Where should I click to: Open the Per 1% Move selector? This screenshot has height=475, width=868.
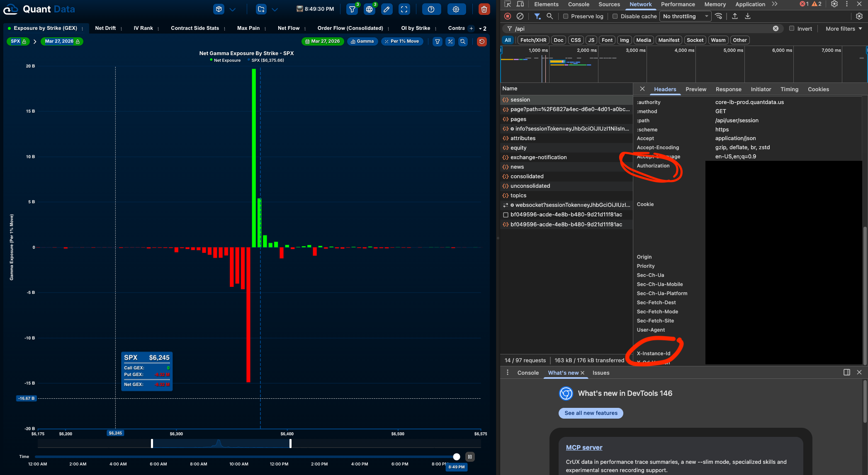(402, 41)
